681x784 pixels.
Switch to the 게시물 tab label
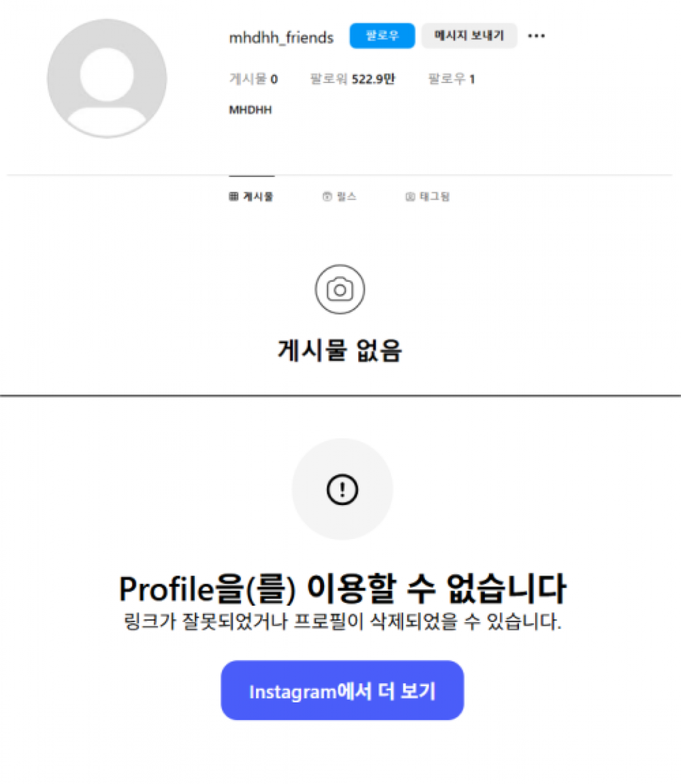(258, 197)
